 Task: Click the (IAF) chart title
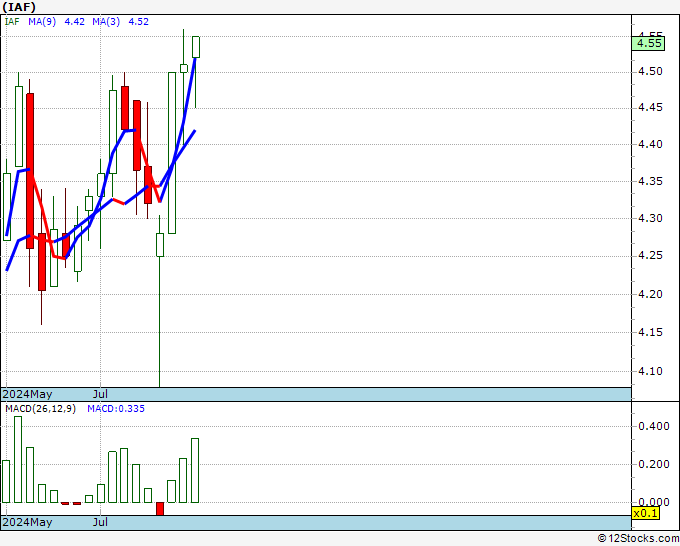19,7
